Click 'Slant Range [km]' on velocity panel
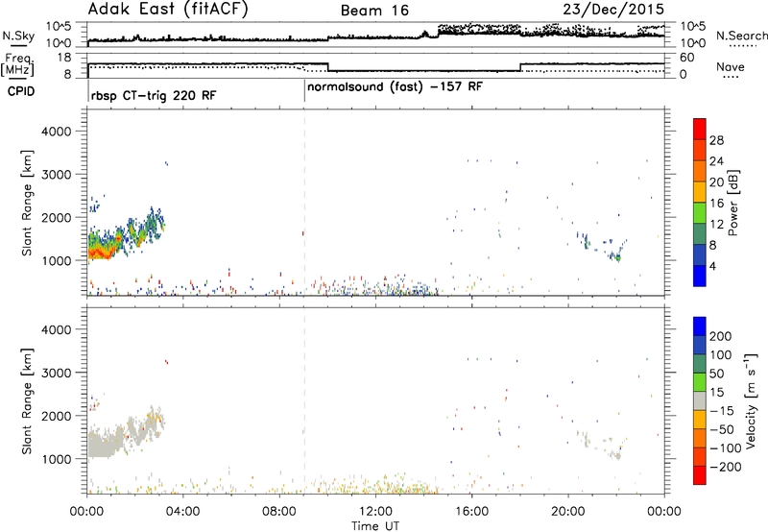The width and height of the screenshot is (768, 532). point(27,401)
